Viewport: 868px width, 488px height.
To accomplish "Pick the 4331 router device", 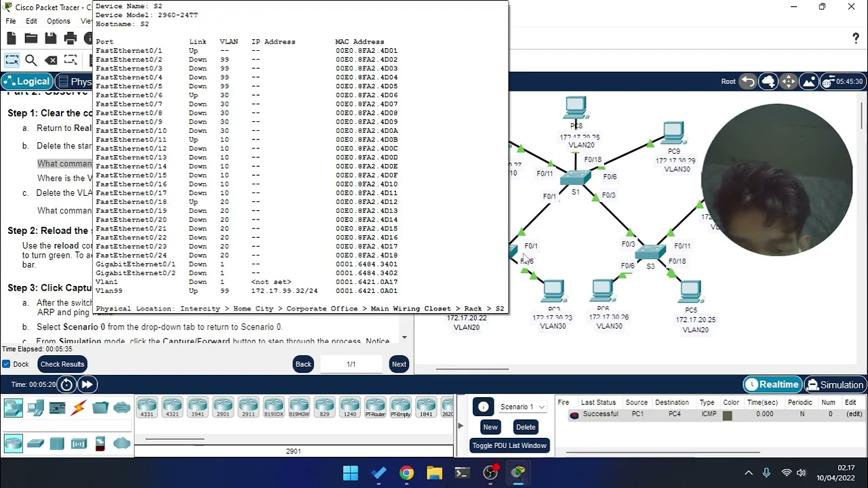I will [147, 407].
